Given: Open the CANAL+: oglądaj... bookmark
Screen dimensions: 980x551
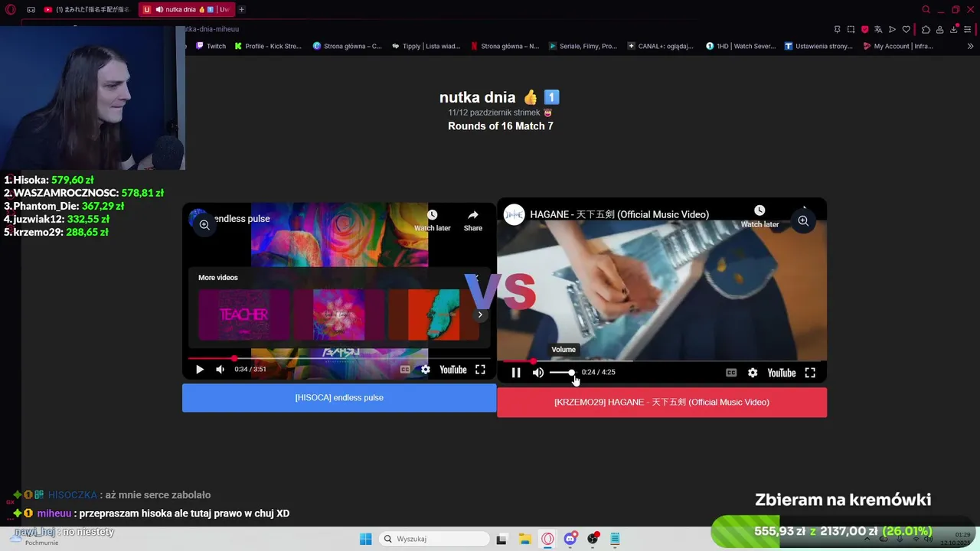Looking at the screenshot, I should [660, 46].
